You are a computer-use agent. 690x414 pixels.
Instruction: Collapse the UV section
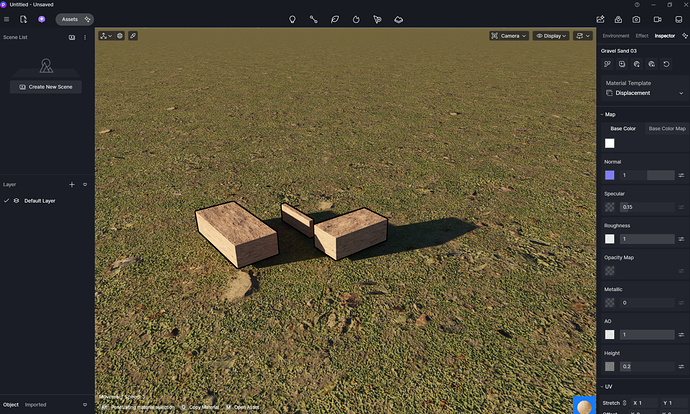[x=602, y=387]
